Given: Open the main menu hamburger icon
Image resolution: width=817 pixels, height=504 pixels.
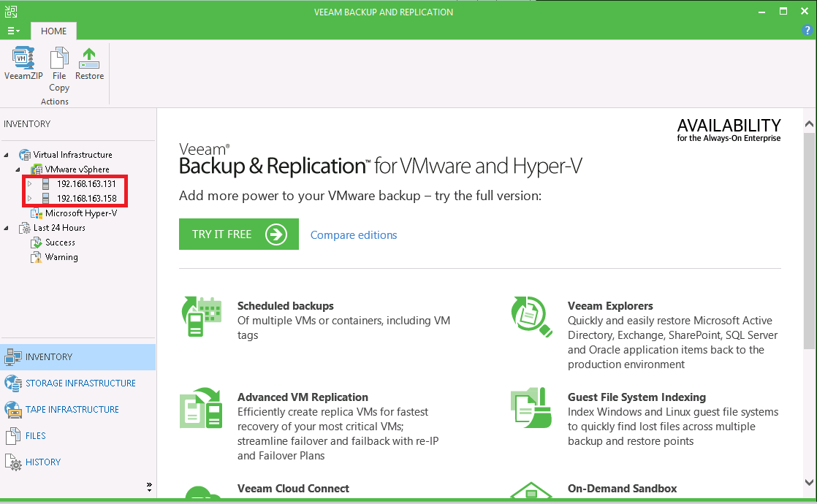Looking at the screenshot, I should (13, 31).
